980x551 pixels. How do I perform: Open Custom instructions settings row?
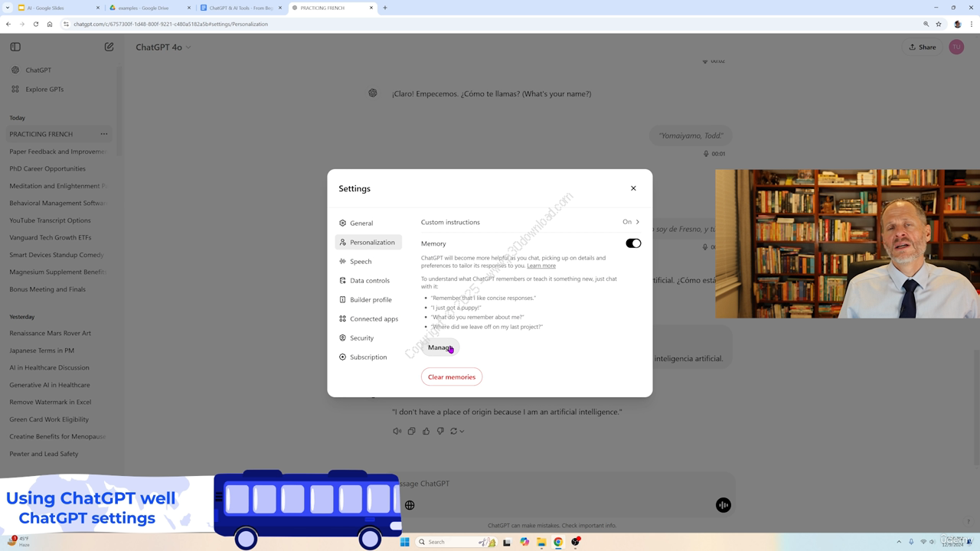tap(530, 222)
